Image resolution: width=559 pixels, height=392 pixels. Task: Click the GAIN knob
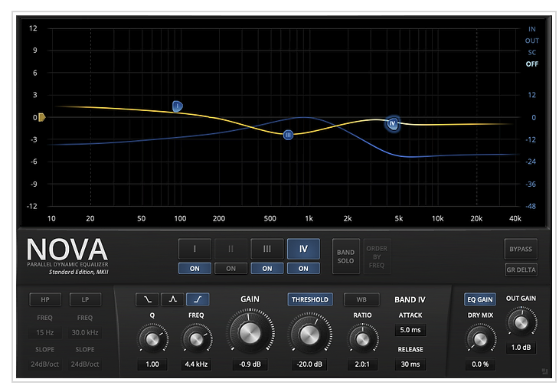point(250,333)
